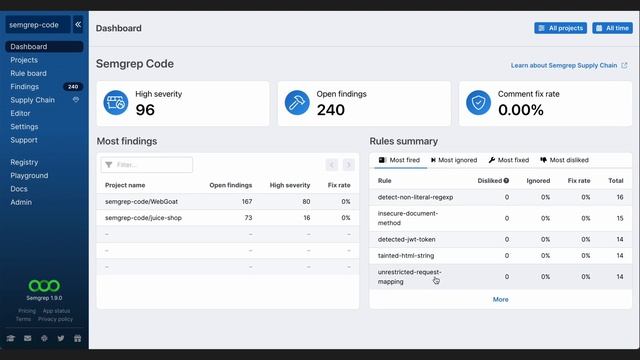Open Dashboard in the sidebar
Image resolution: width=640 pixels, height=360 pixels.
[44, 47]
